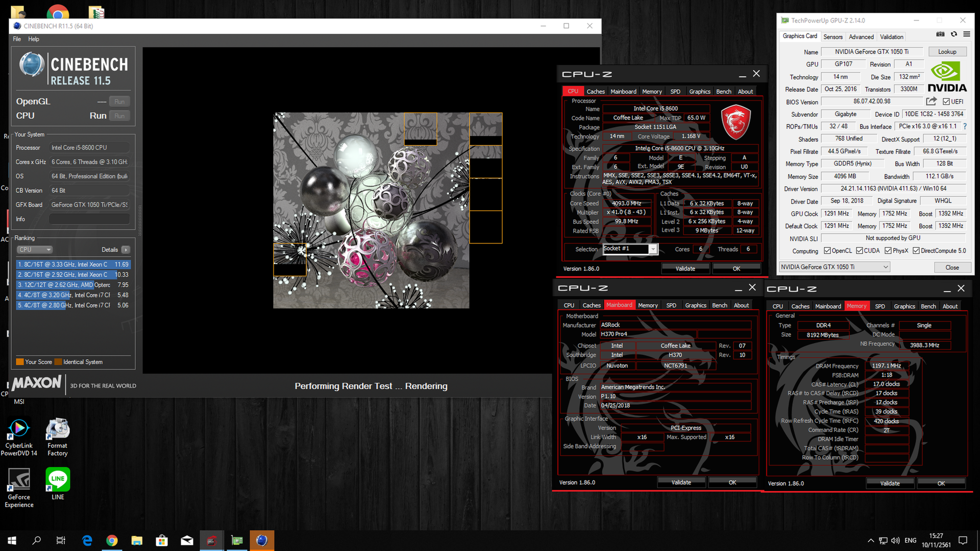980x551 pixels.
Task: Click the Bus Interface question mark
Action: coord(965,126)
